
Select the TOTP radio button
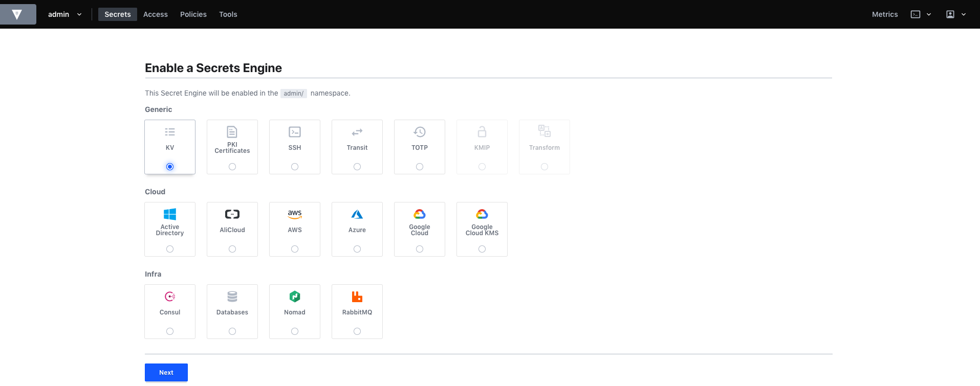[x=420, y=167]
